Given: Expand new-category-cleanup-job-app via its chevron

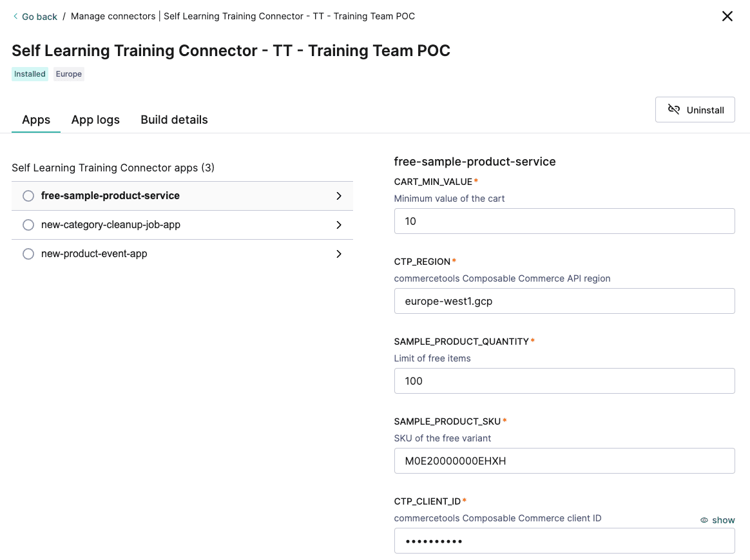Looking at the screenshot, I should pos(339,225).
